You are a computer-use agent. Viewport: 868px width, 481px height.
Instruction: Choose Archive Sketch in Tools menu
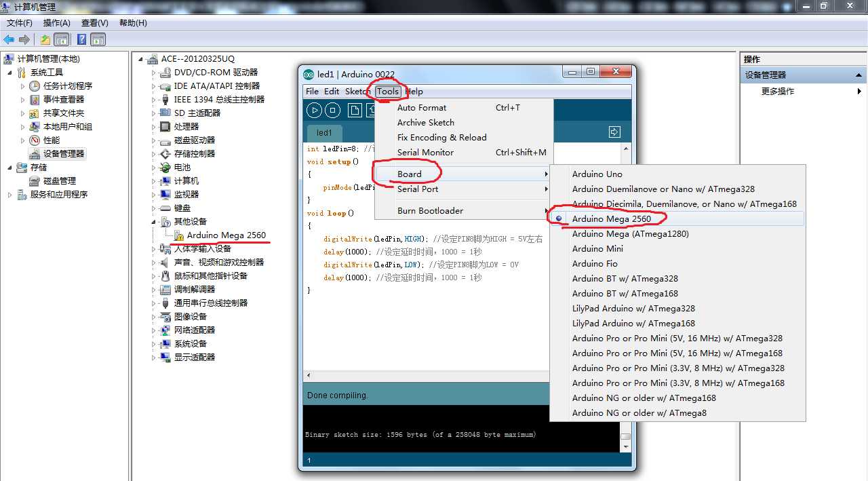464,122
